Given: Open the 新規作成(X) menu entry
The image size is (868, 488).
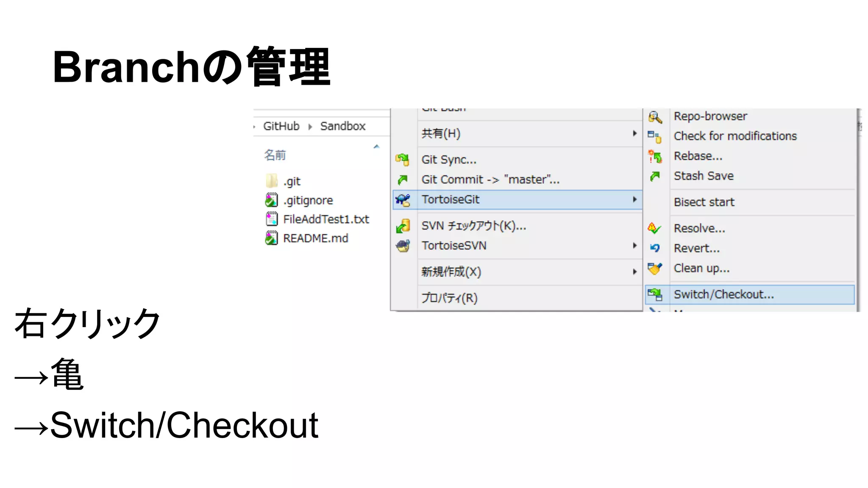Looking at the screenshot, I should click(517, 272).
